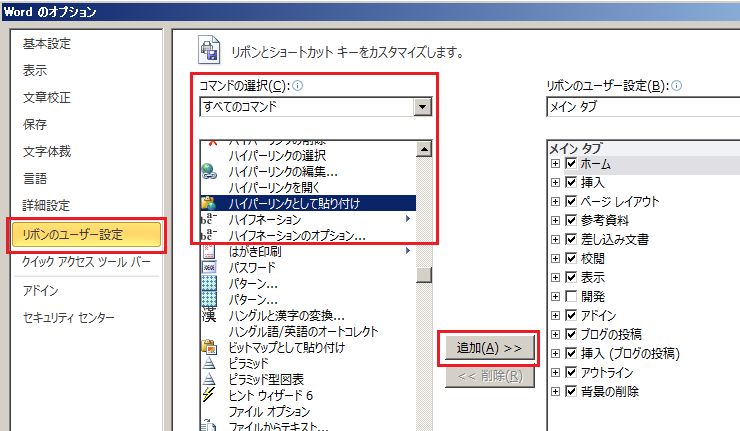The width and height of the screenshot is (740, 431).
Task: Expand the 挿入 (ブログの投稿) tree node
Action: click(555, 353)
